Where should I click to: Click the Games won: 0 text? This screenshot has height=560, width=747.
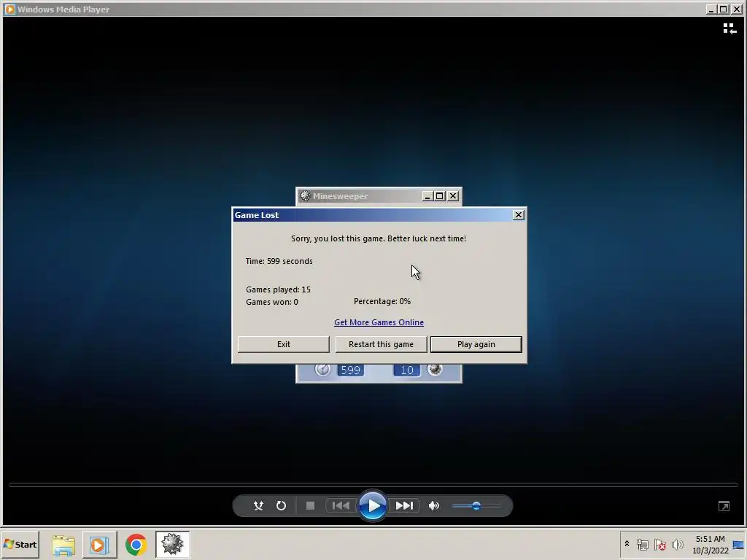(x=272, y=302)
